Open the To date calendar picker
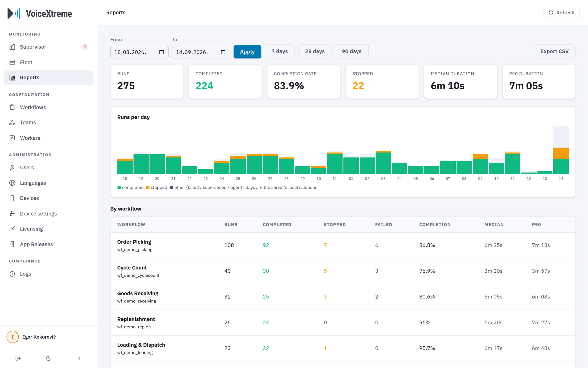The height and width of the screenshot is (368, 588). (x=223, y=52)
